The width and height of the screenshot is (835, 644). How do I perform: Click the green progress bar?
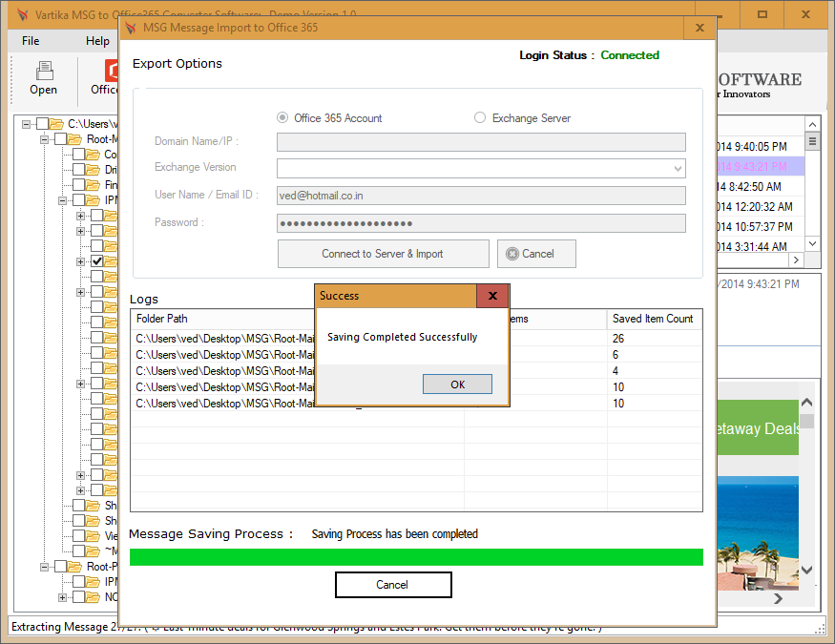(x=416, y=557)
